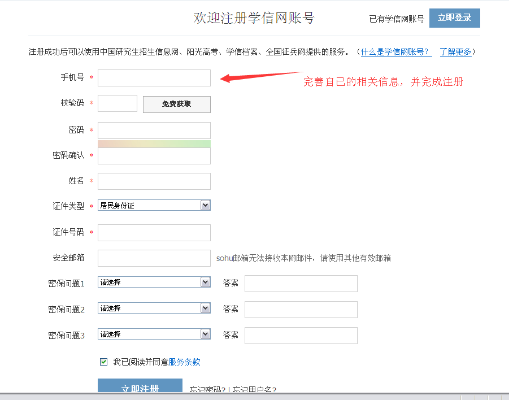Open the 什么是学信网账号 link

point(396,52)
